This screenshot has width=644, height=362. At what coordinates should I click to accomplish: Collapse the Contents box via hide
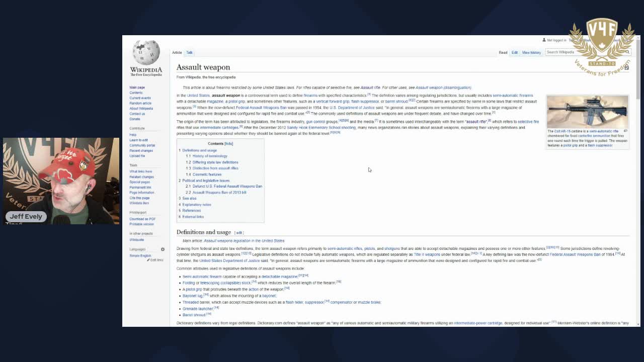228,144
